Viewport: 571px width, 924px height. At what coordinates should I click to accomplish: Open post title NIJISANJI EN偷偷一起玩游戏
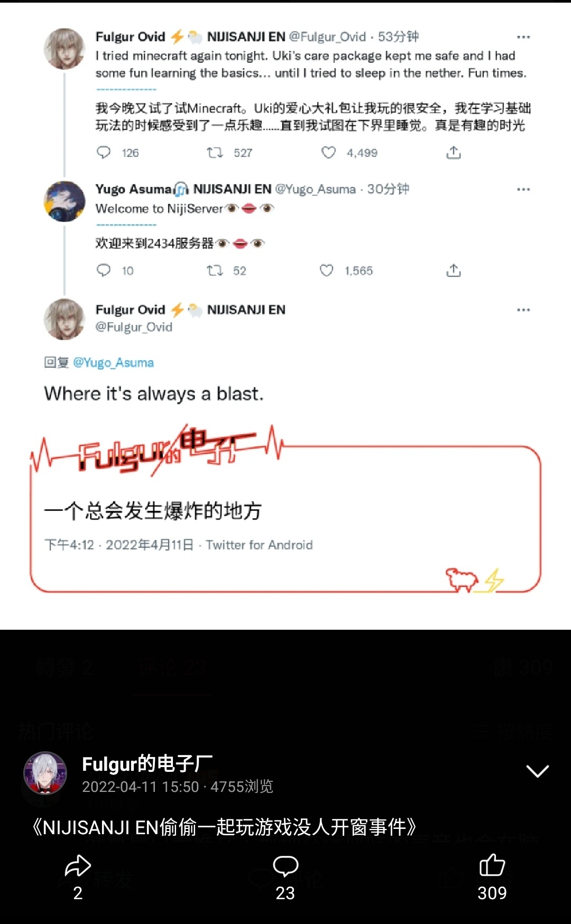225,827
